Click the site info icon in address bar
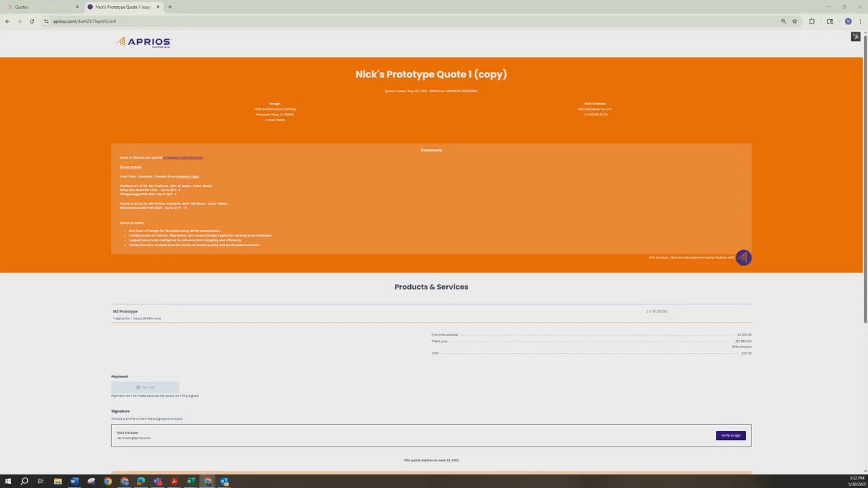 46,21
